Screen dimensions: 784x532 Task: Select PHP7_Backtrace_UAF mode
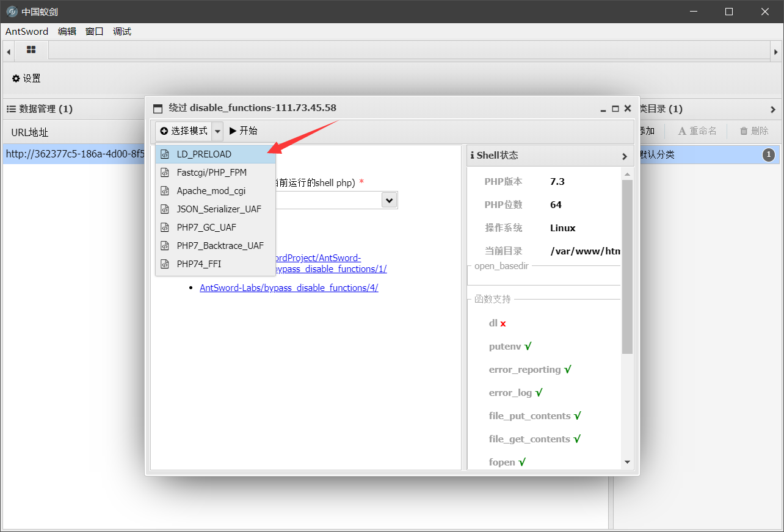click(216, 246)
